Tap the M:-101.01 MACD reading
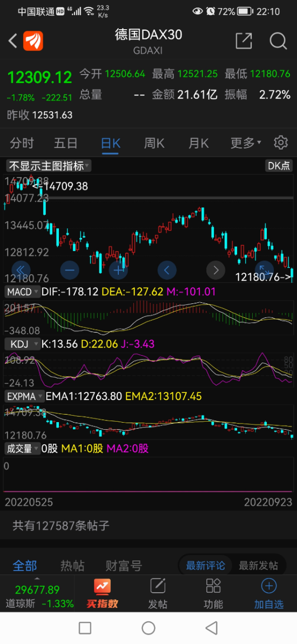Viewport: 297px width, 644px height. click(191, 292)
